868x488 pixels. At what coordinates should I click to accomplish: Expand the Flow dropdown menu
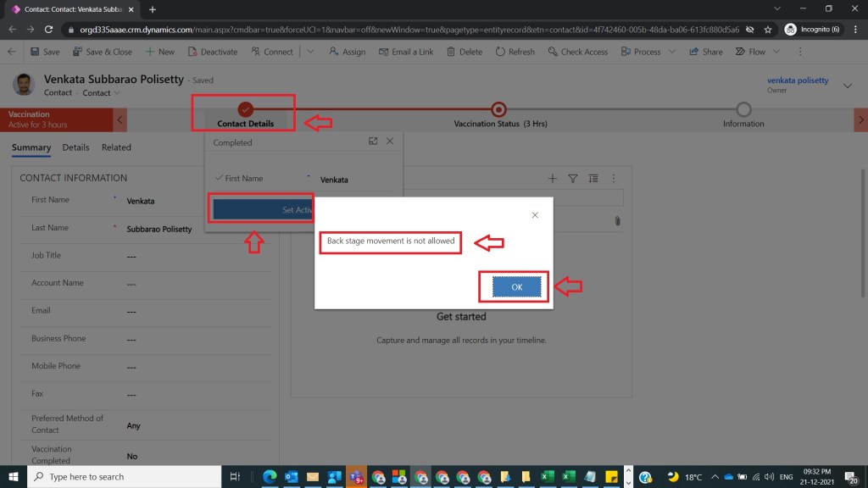coord(772,52)
